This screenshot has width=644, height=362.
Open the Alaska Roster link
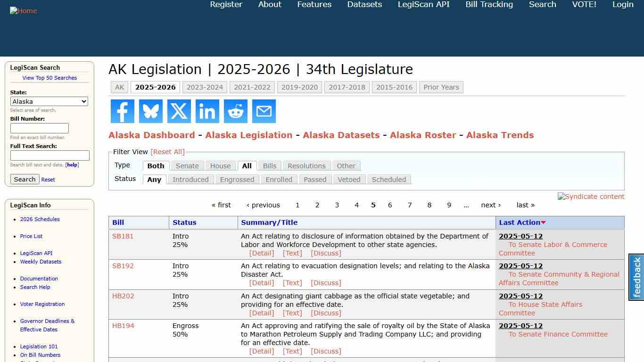423,135
